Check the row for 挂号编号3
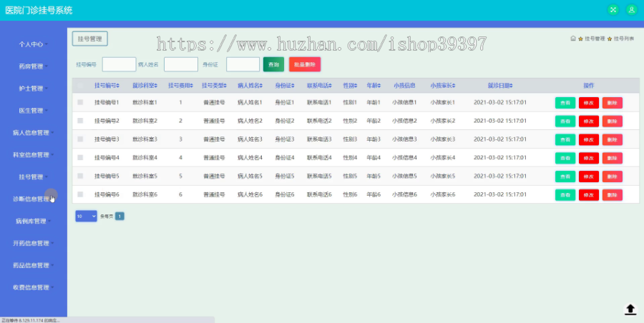 pos(80,139)
